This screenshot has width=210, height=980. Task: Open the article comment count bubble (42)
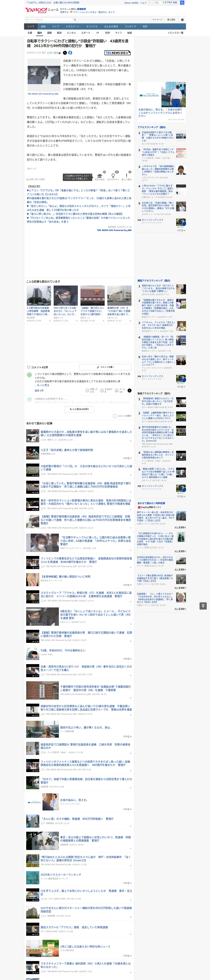click(x=50, y=53)
